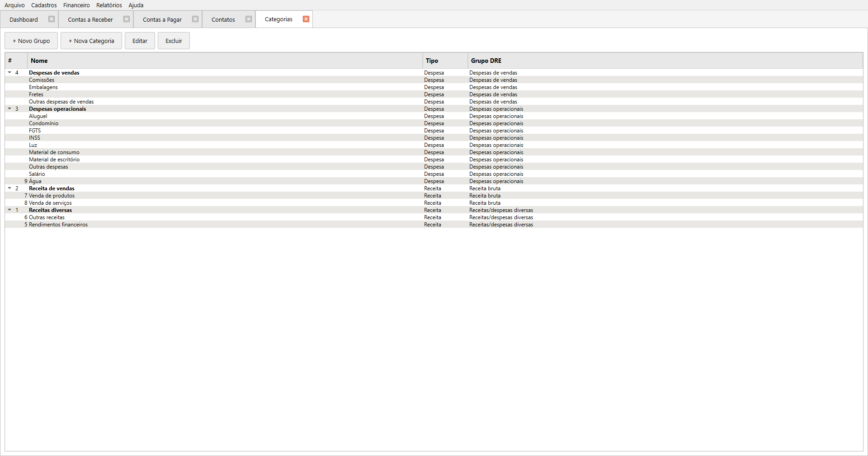Viewport: 868px width, 456px height.
Task: Switch to the Dashboard tab
Action: pos(24,19)
